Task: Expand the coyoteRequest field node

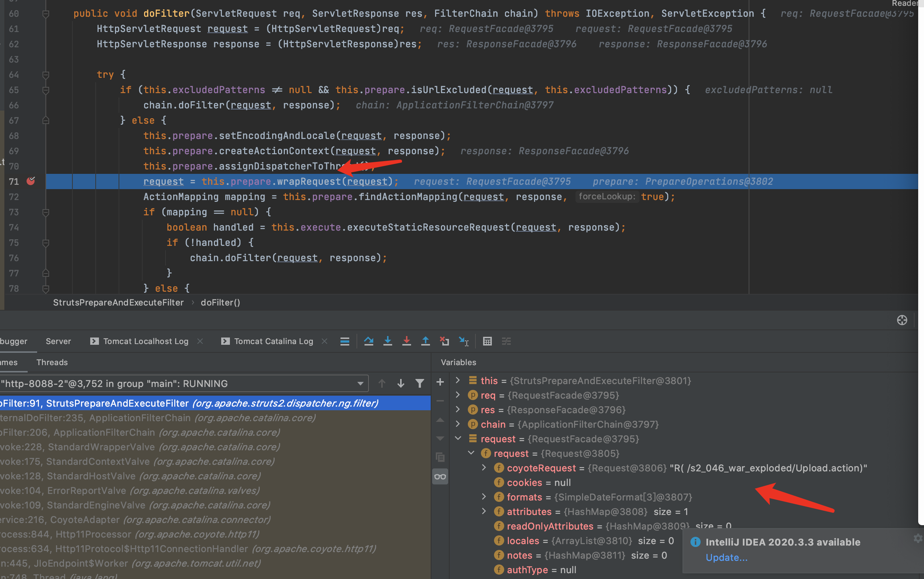Action: (484, 468)
